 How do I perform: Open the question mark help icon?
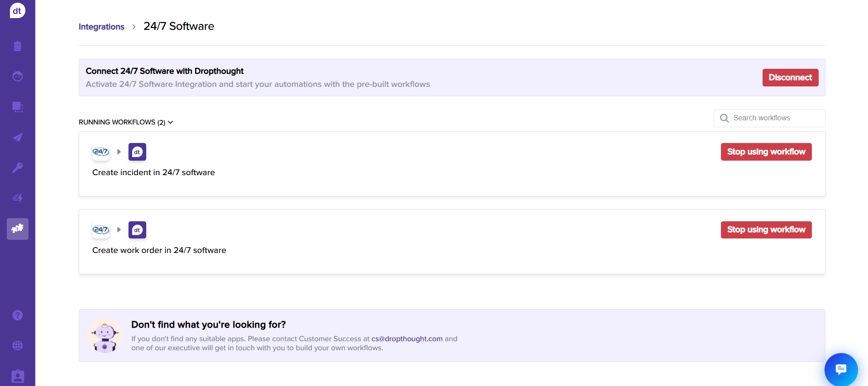click(17, 315)
